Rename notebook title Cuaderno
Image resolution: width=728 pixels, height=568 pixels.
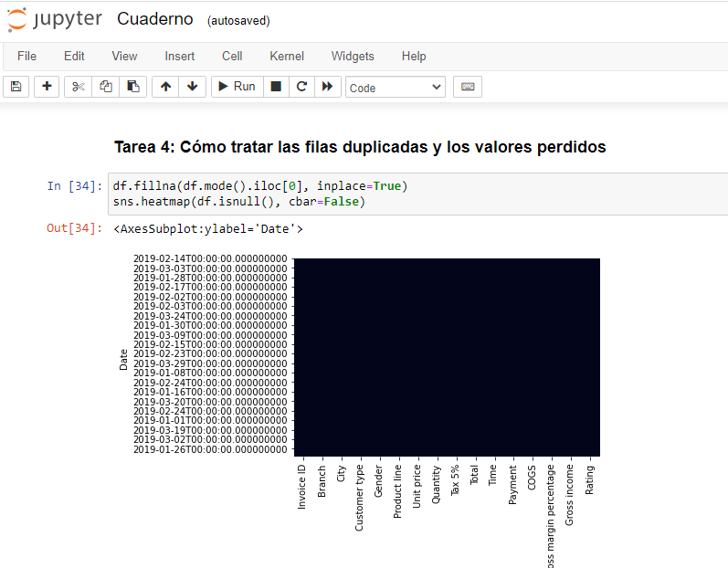[155, 19]
